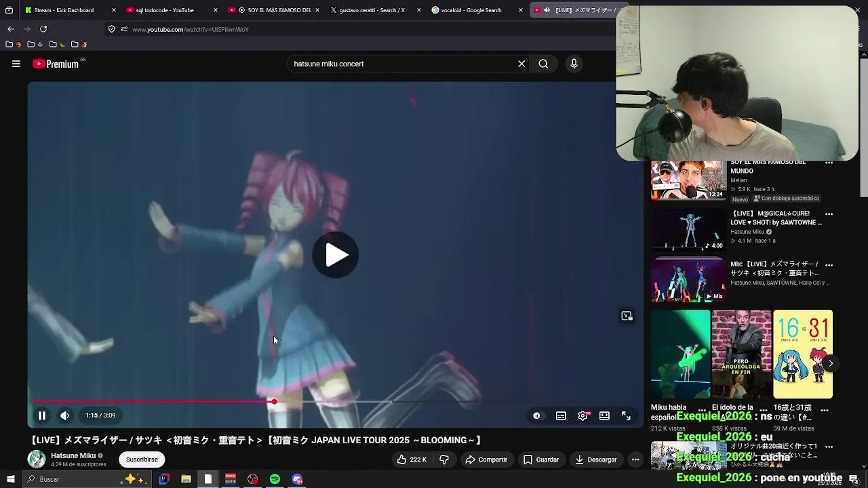Click the address bar URL
Viewport: 868px width, 488px height.
click(x=191, y=30)
